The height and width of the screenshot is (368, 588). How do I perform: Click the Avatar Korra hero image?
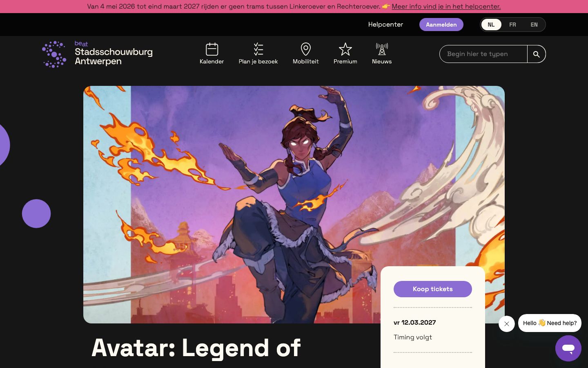tap(294, 204)
